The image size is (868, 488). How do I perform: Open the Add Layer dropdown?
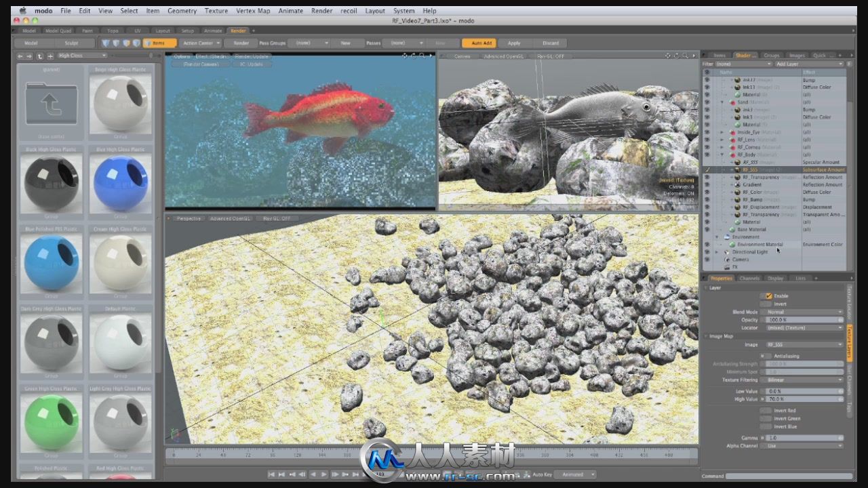pyautogui.click(x=810, y=64)
